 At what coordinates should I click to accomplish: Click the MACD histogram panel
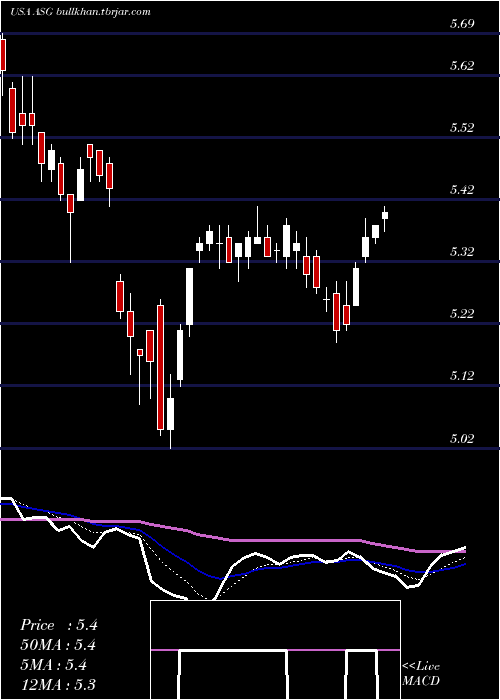point(275,650)
